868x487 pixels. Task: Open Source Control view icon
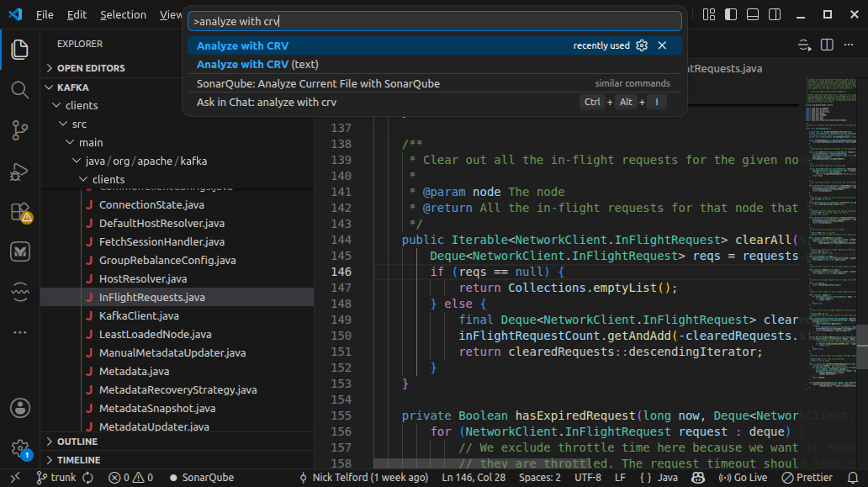click(20, 130)
